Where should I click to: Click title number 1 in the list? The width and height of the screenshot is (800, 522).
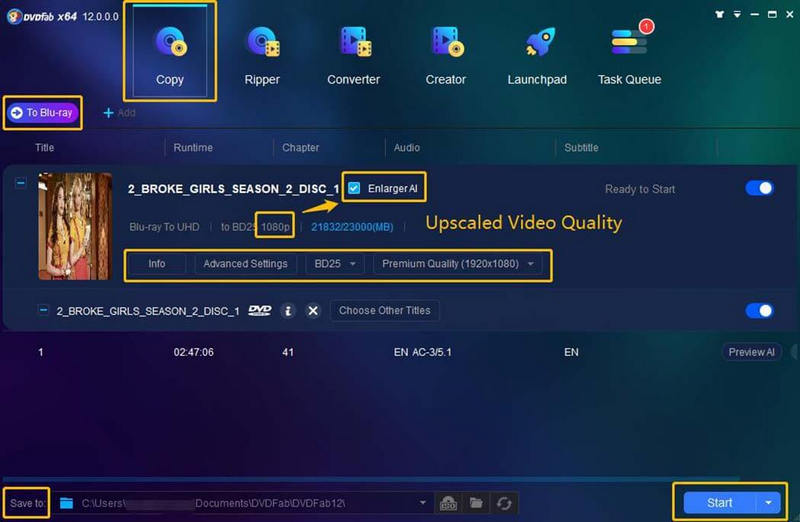click(41, 352)
